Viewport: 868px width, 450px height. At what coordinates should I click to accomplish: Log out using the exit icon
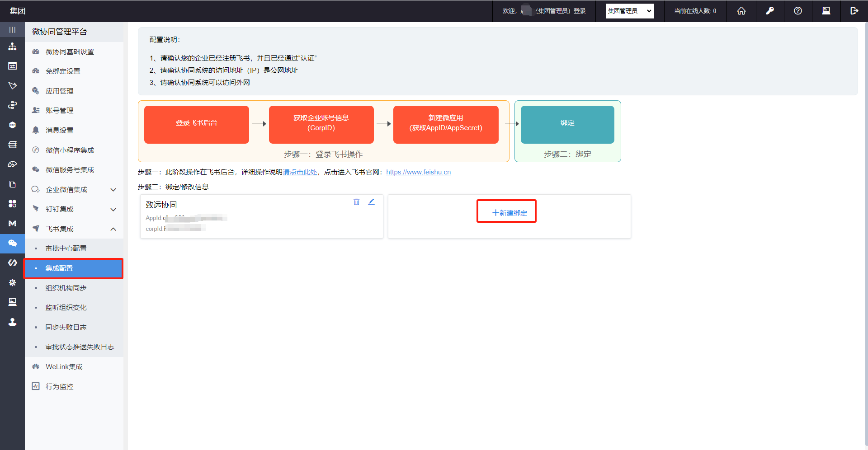[854, 11]
